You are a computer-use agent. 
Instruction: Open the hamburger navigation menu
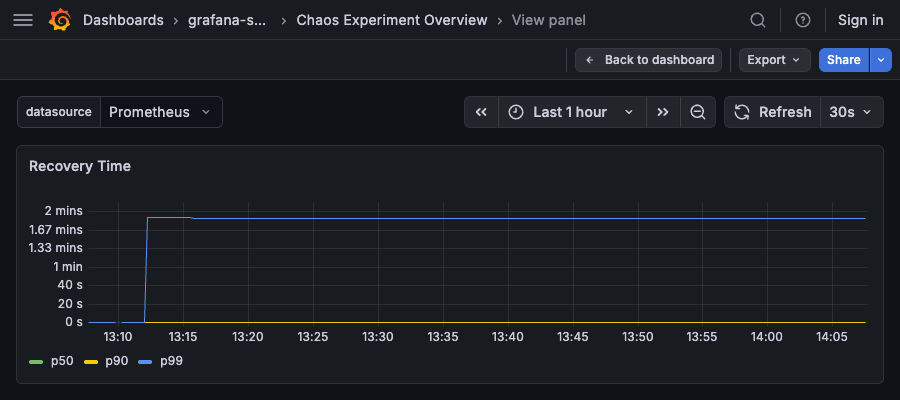[23, 20]
